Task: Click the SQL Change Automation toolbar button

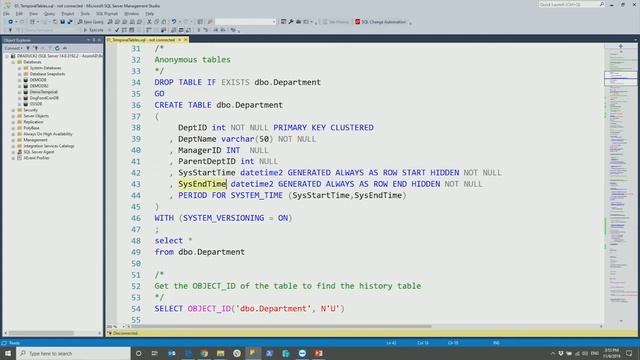Action: coord(380,22)
